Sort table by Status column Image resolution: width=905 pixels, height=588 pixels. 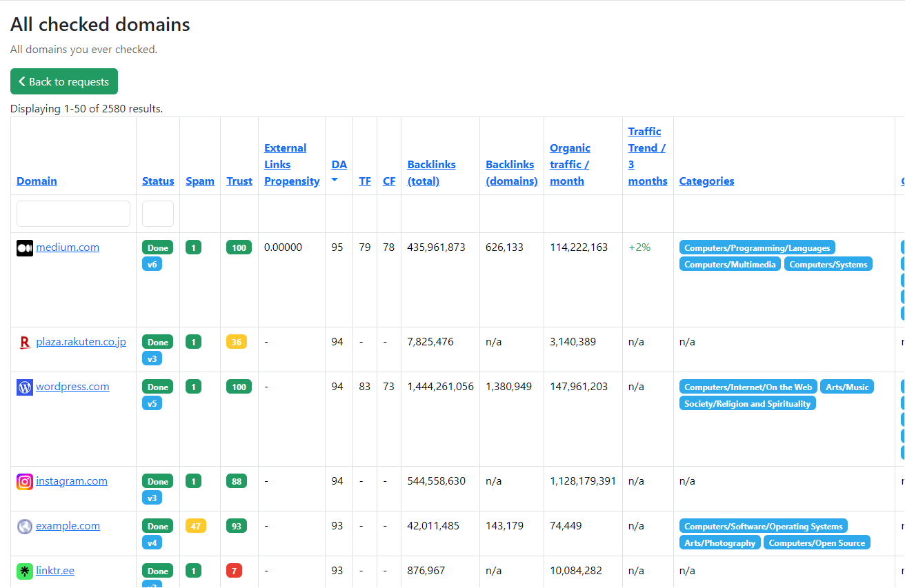click(158, 181)
